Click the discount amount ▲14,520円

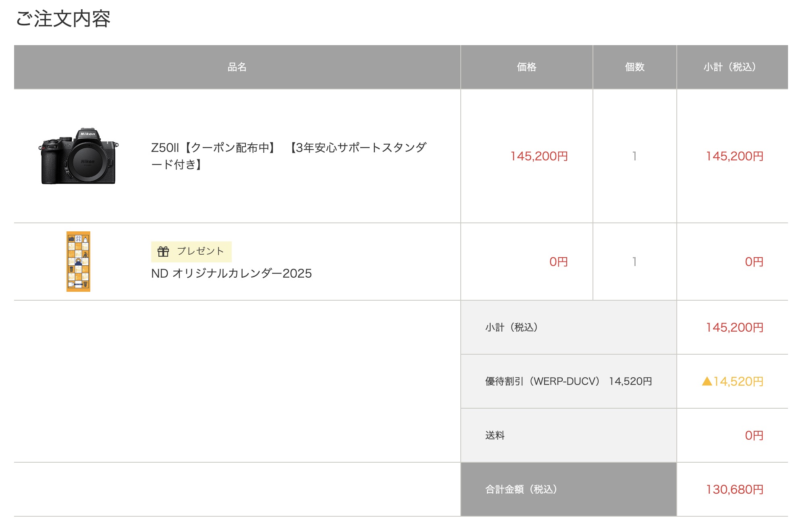732,381
